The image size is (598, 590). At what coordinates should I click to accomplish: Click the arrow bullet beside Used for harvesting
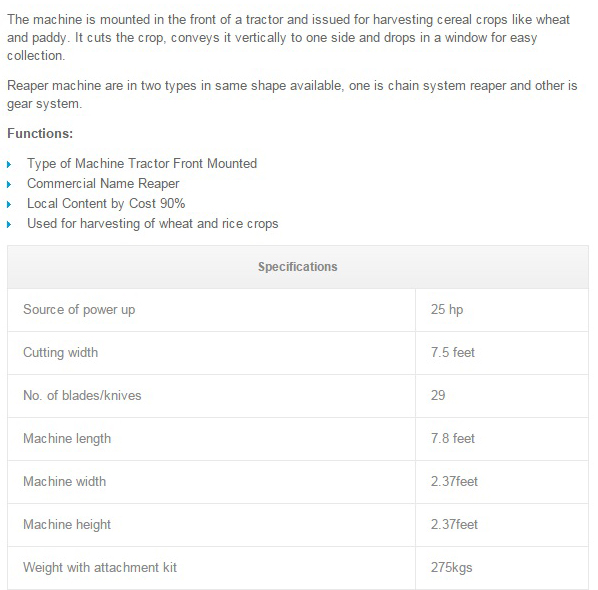click(x=9, y=225)
